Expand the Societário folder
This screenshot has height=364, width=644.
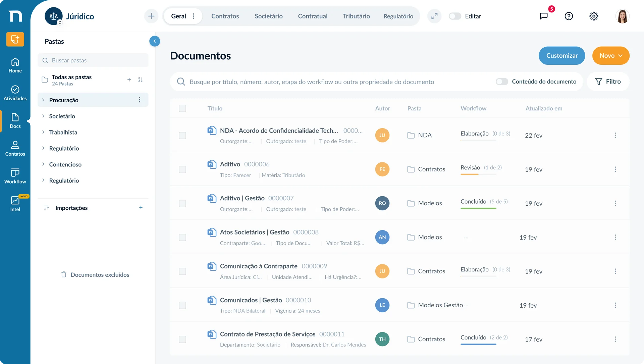click(x=43, y=116)
